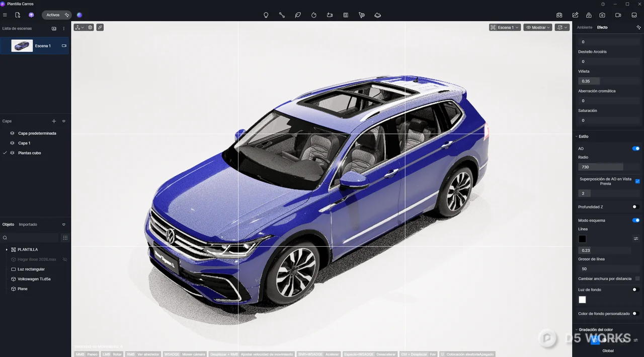Click the grid view icon beside search
The height and width of the screenshot is (357, 644).
[65, 238]
